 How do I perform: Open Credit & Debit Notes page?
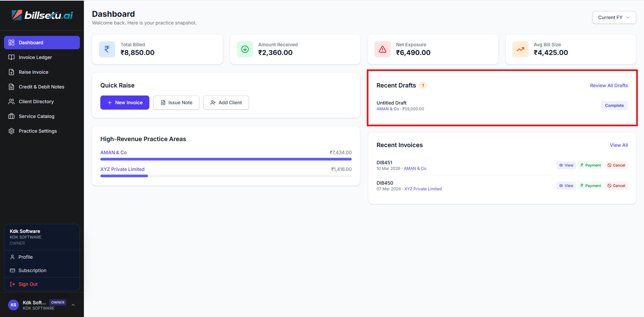pos(41,87)
